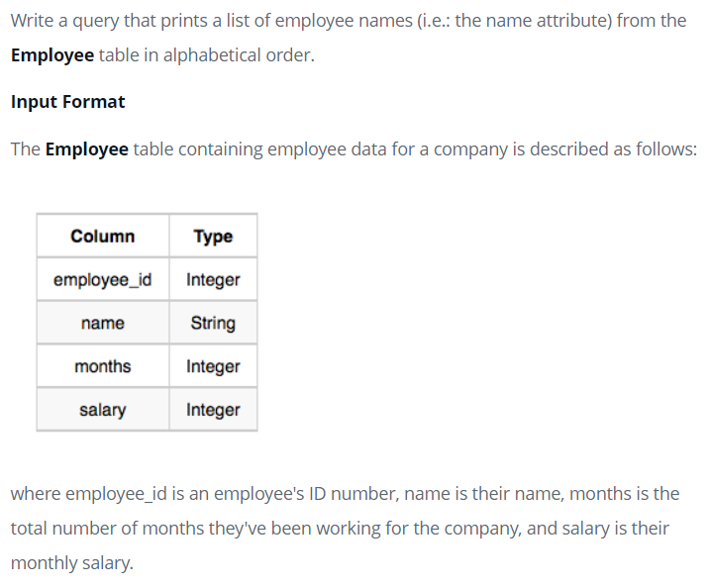Click the text 'monthly salary.'
Screen dimensions: 709x588
tap(72, 563)
